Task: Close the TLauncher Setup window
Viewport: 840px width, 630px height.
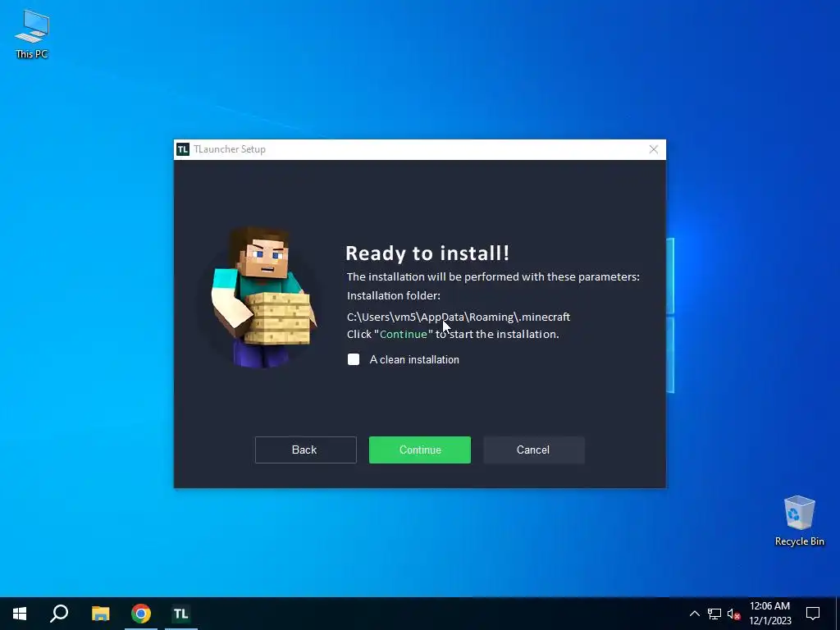Action: 653,149
